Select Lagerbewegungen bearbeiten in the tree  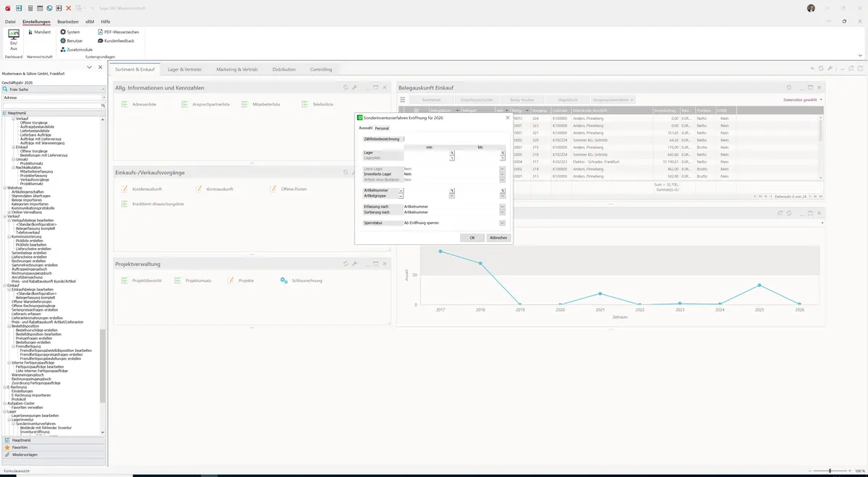[x=35, y=416]
